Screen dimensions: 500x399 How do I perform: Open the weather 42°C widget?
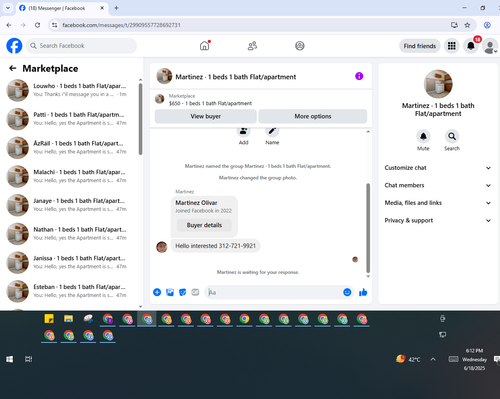pyautogui.click(x=408, y=359)
